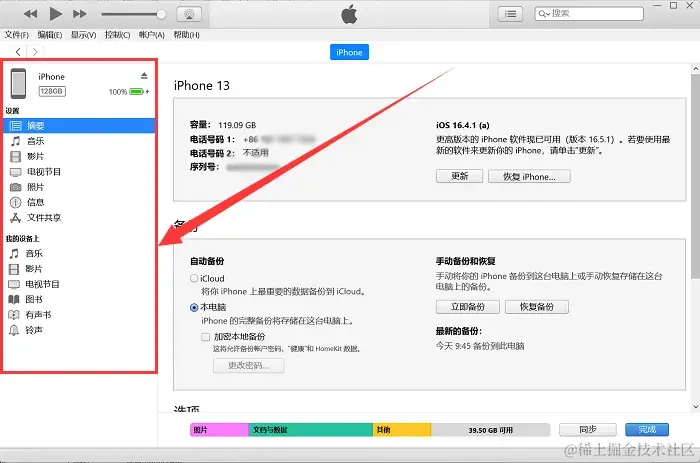The width and height of the screenshot is (700, 463).
Task: Click the iPhone 13 heading
Action: point(201,85)
